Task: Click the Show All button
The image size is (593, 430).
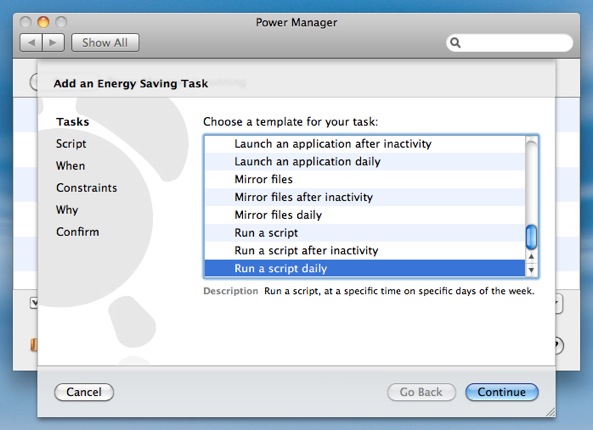Action: coord(105,43)
